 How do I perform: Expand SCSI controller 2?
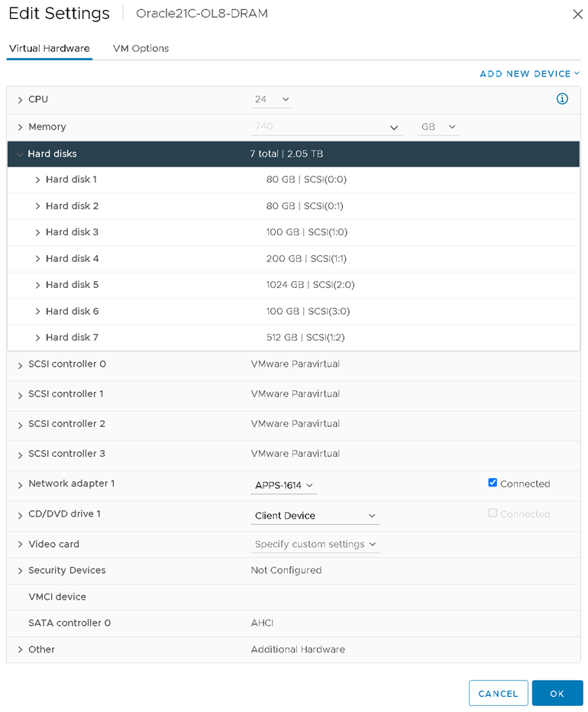[20, 426]
